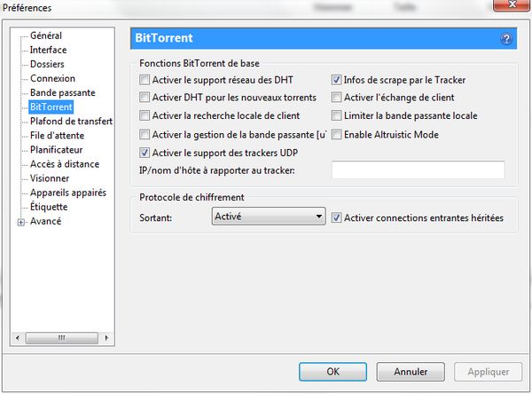Open the Dossiers preferences section
Viewport: 532px width, 394px height.
(47, 64)
